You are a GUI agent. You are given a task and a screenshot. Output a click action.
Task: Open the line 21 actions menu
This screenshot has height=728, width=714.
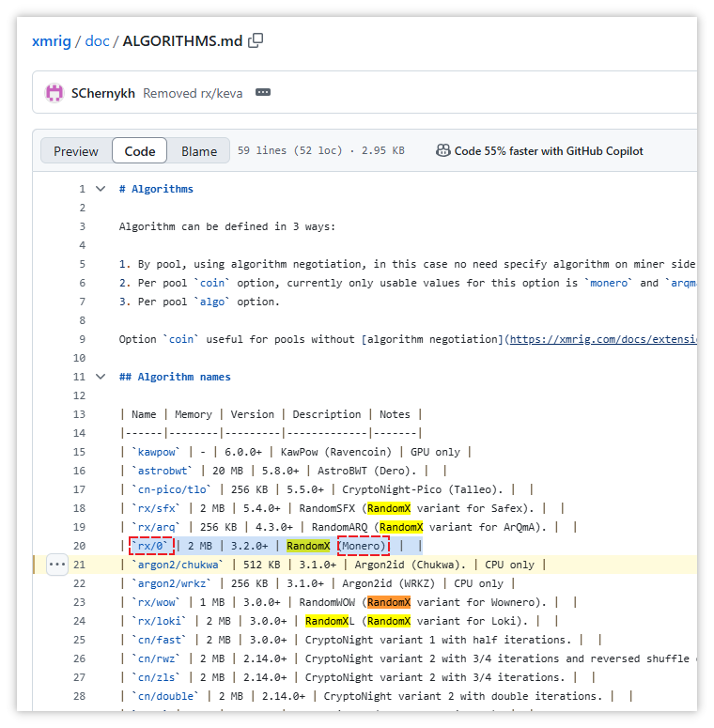(x=56, y=565)
